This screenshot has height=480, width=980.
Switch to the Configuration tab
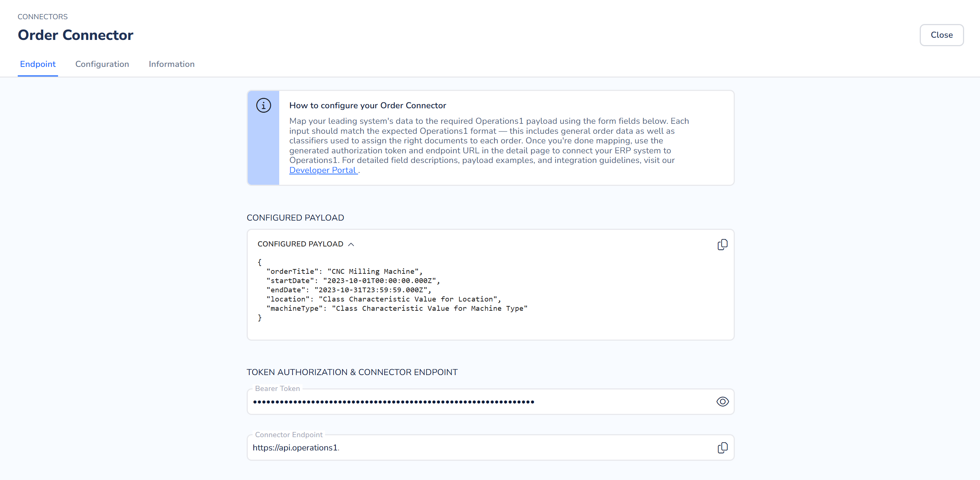[x=102, y=64]
